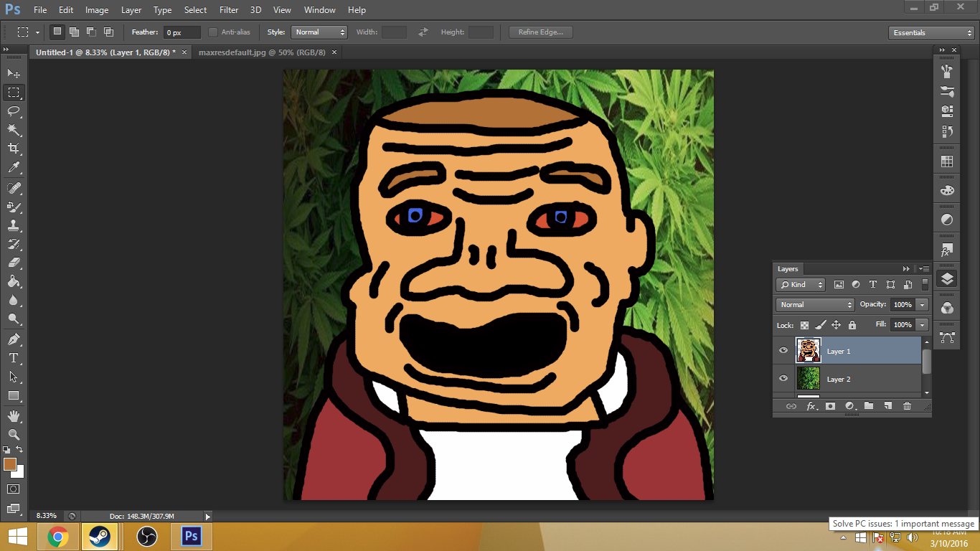The image size is (980, 551).
Task: Select the Paint Bucket tool
Action: point(14,281)
